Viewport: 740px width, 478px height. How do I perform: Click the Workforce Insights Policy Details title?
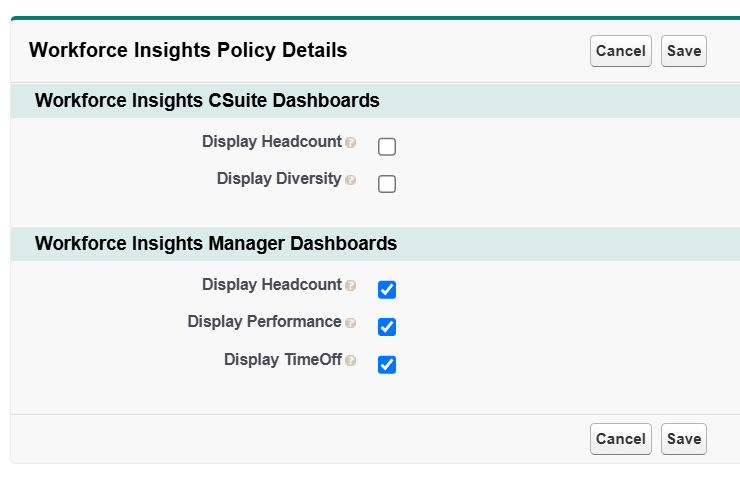point(188,50)
